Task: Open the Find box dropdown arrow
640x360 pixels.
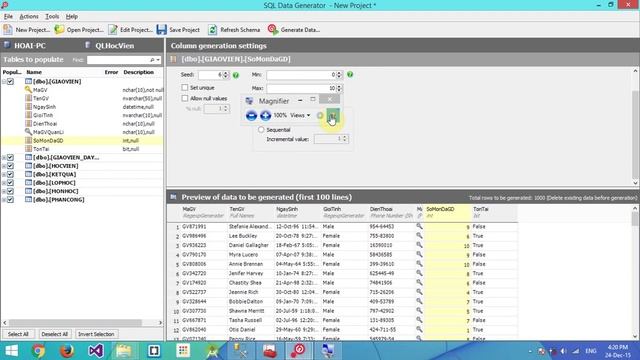Action: click(158, 60)
